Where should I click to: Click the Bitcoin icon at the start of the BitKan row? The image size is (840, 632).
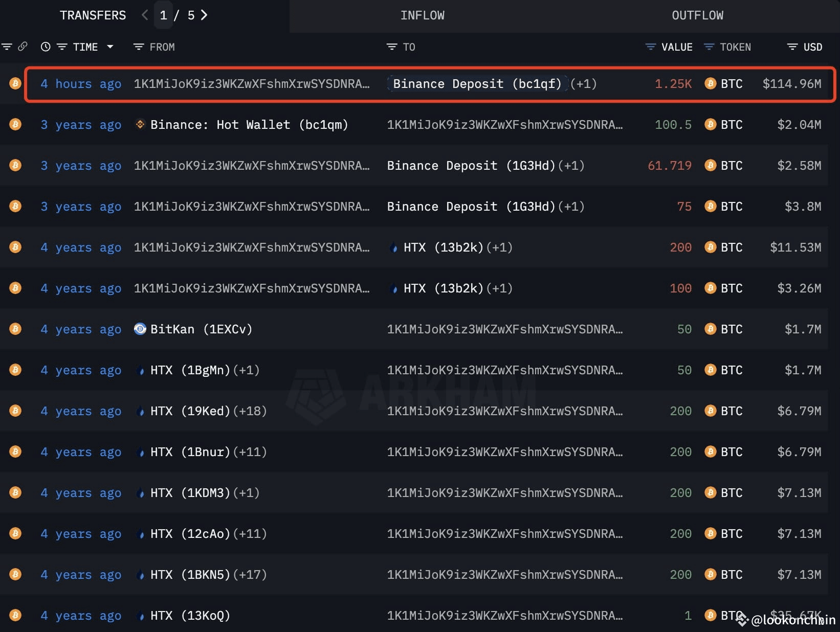[x=15, y=329]
